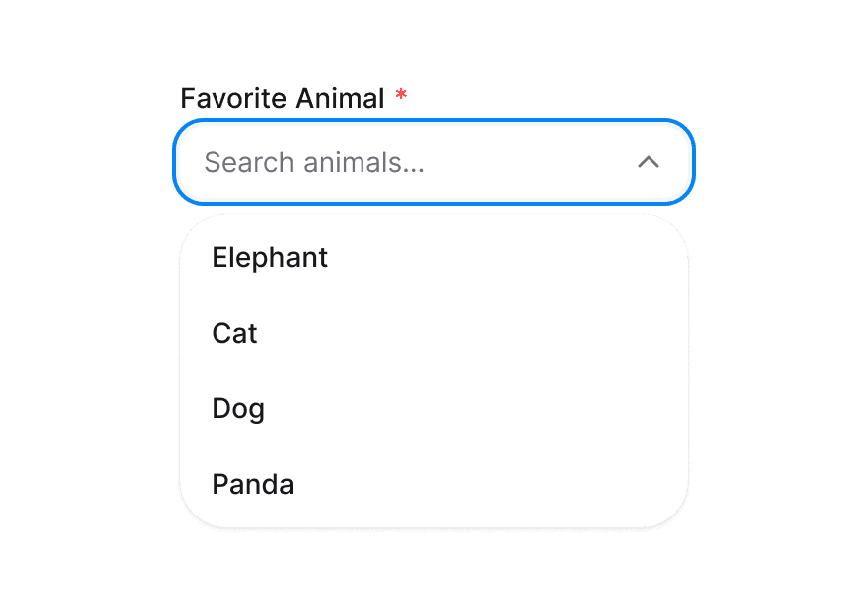The height and width of the screenshot is (590, 868).
Task: Click the Favorite Animal label
Action: pyautogui.click(x=282, y=99)
